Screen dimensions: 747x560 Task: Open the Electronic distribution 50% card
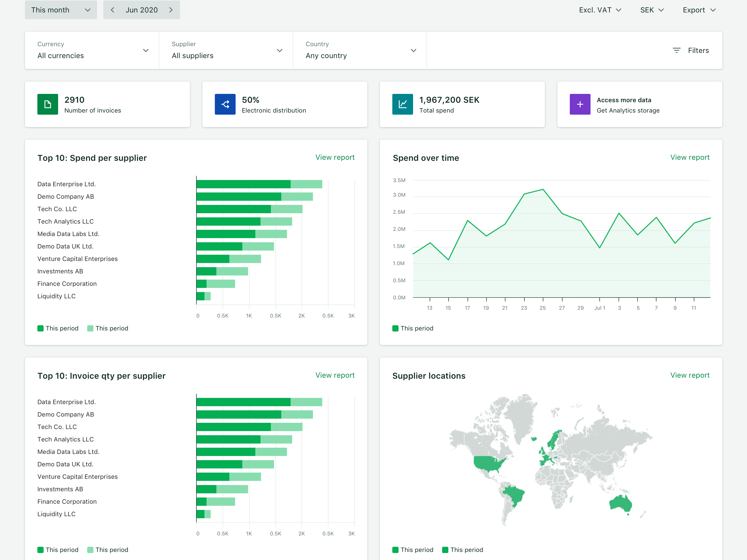pyautogui.click(x=285, y=104)
